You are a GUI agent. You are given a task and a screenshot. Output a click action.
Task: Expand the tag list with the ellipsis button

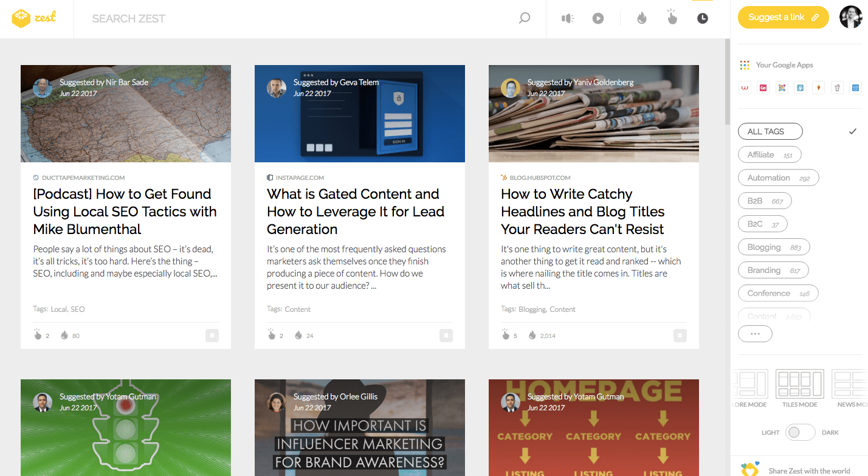click(755, 334)
